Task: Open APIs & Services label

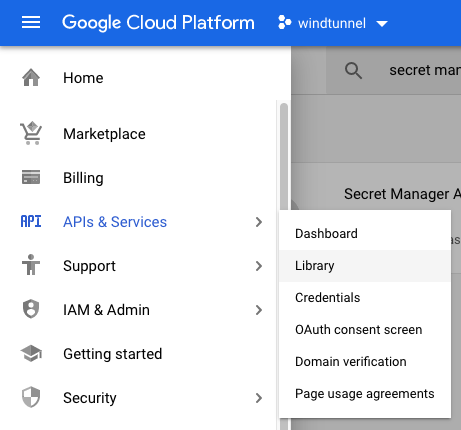Action: (x=115, y=222)
